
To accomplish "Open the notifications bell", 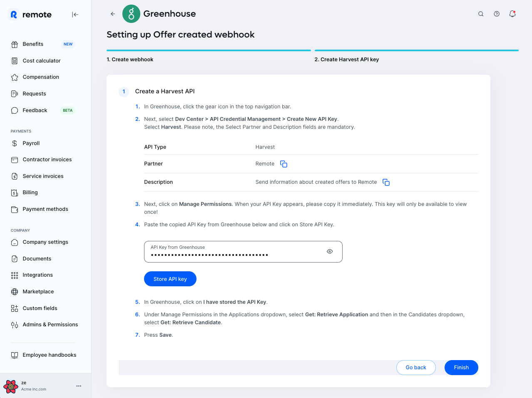I will pos(512,14).
